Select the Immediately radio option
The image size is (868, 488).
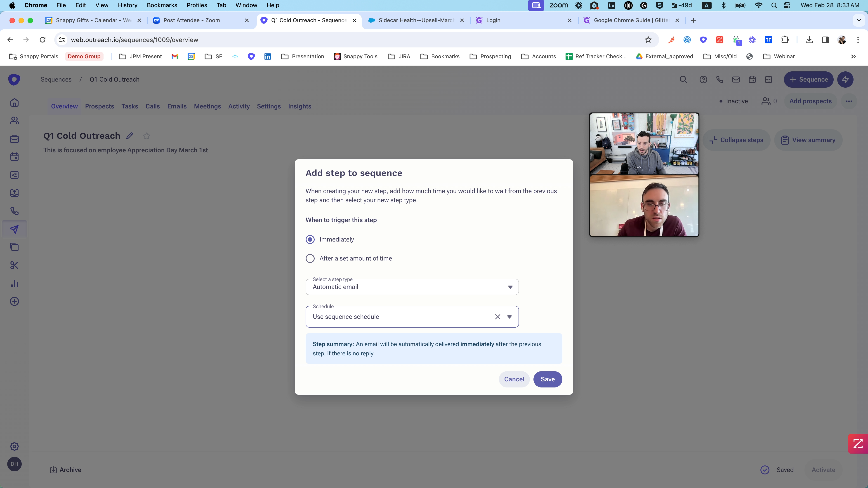click(310, 239)
